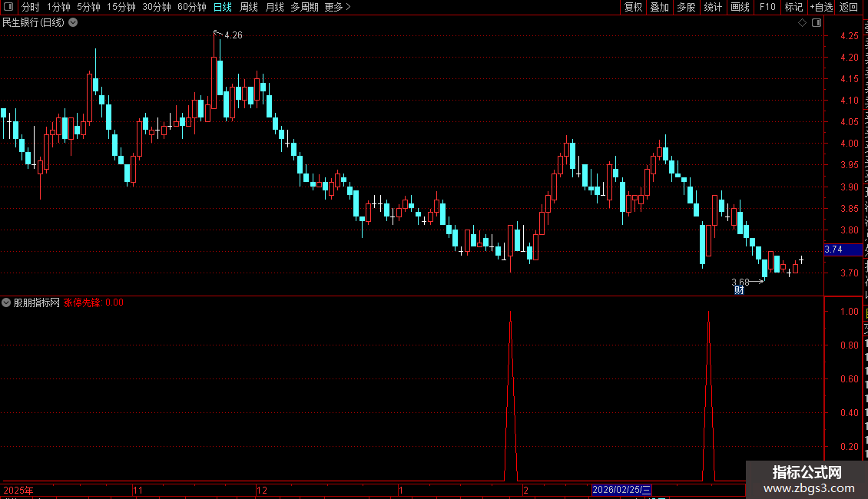Click the 民生银行(日线) chart title
This screenshot has width=868, height=499.
coord(33,23)
